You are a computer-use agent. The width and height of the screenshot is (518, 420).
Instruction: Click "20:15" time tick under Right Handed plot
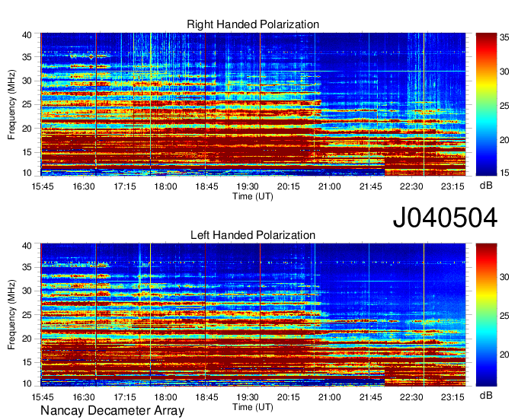pyautogui.click(x=289, y=186)
